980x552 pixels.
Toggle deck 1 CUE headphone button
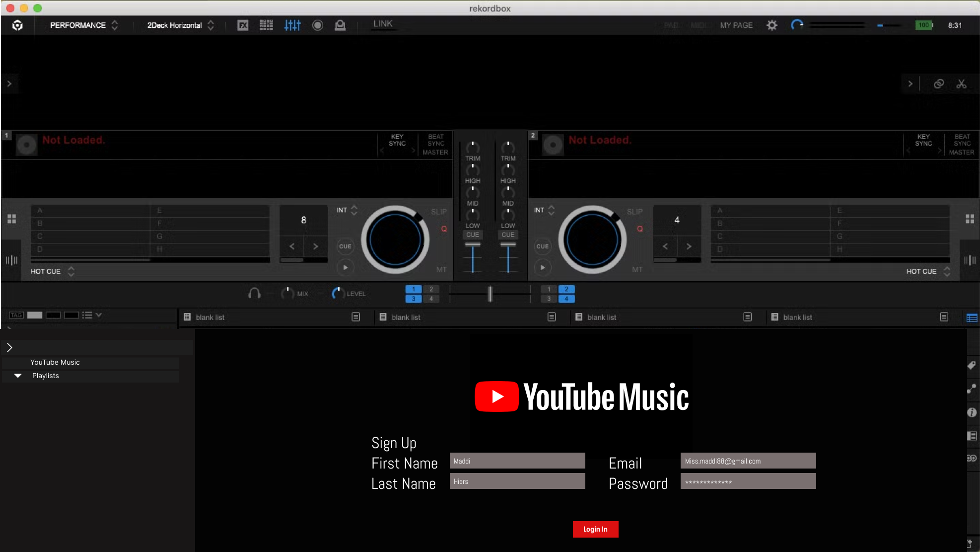coord(473,235)
